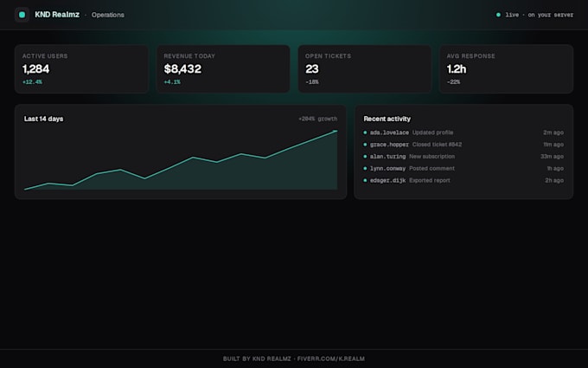Click the 'Last 14 days' chart title

pos(43,119)
